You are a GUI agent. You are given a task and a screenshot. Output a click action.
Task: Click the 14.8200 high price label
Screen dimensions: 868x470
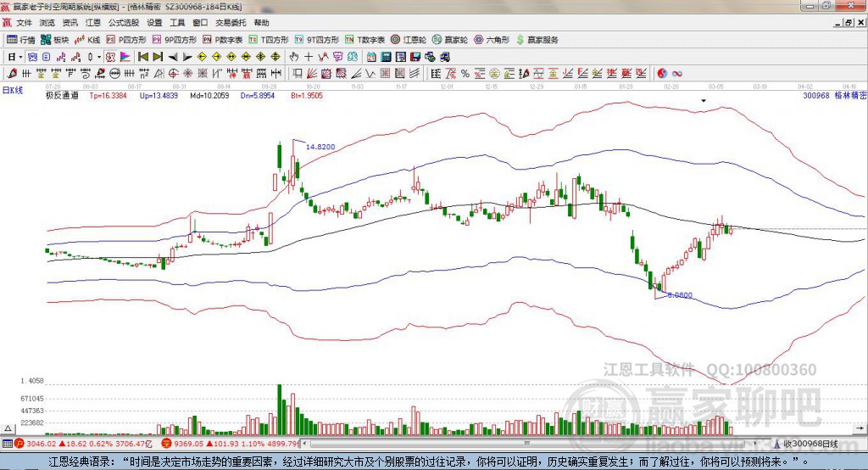tap(320, 147)
